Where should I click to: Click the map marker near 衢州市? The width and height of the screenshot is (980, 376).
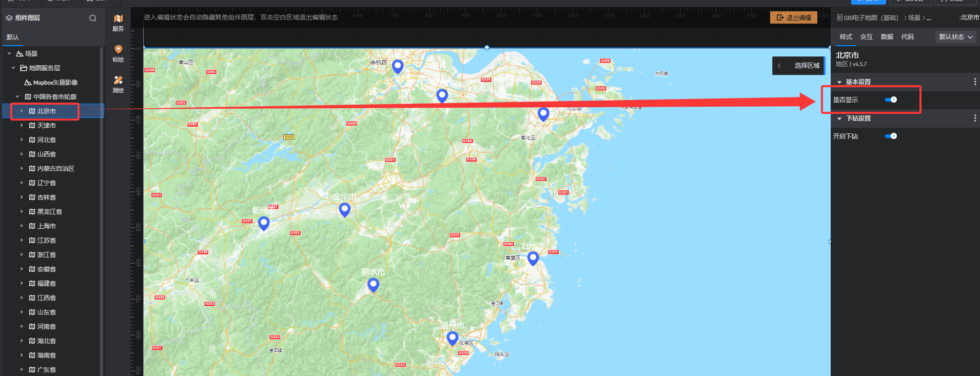(x=264, y=224)
